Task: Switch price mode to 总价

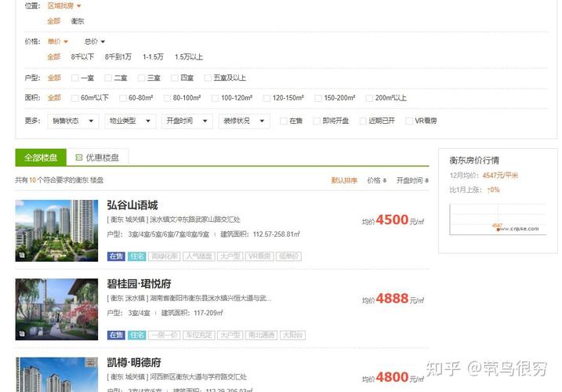Action: click(x=95, y=42)
